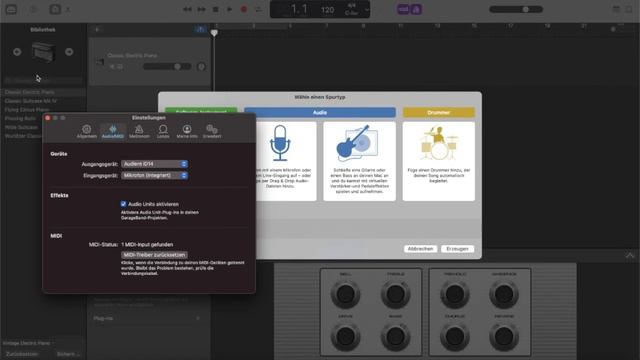Adjust the Classic Electric Piano track volume slider
The width and height of the screenshot is (640, 360).
[x=167, y=67]
